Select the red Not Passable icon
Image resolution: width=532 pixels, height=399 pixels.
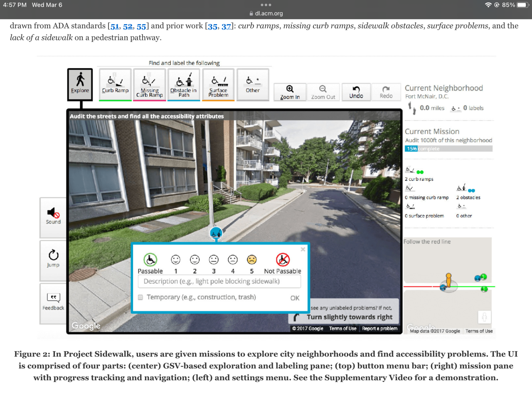(x=283, y=260)
